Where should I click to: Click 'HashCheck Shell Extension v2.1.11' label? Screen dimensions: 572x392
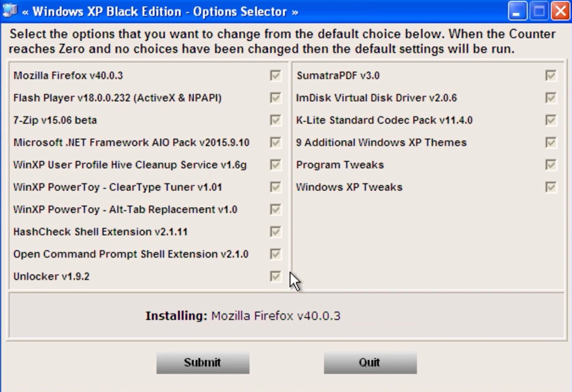click(x=100, y=232)
